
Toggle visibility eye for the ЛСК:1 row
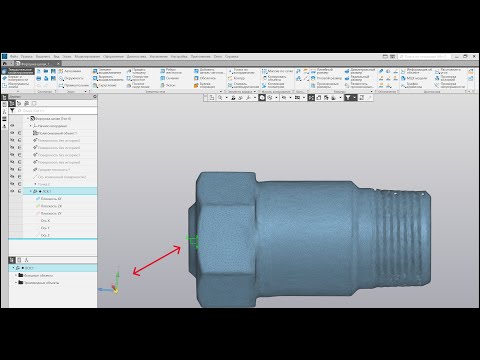pyautogui.click(x=12, y=191)
